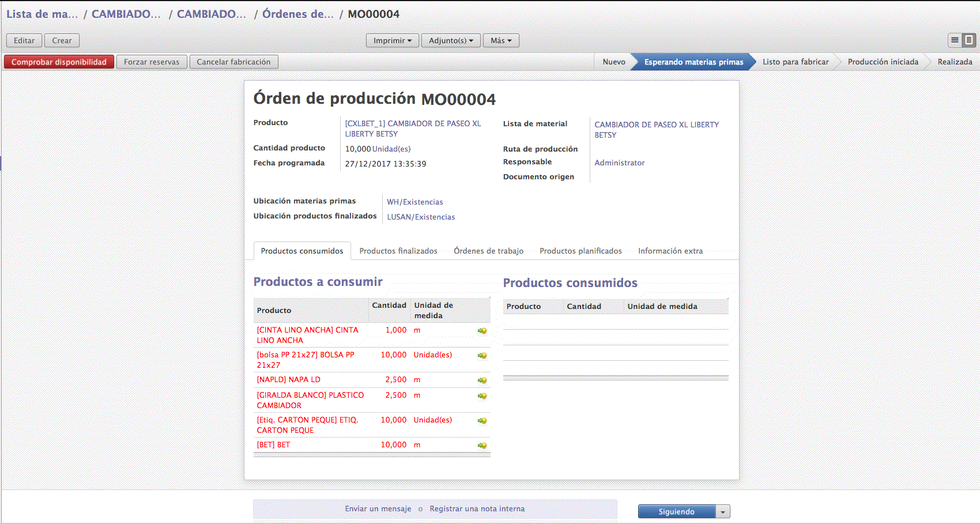Screen dimensions: 980x524
Task: Switch to list view icon
Action: pyautogui.click(x=955, y=40)
